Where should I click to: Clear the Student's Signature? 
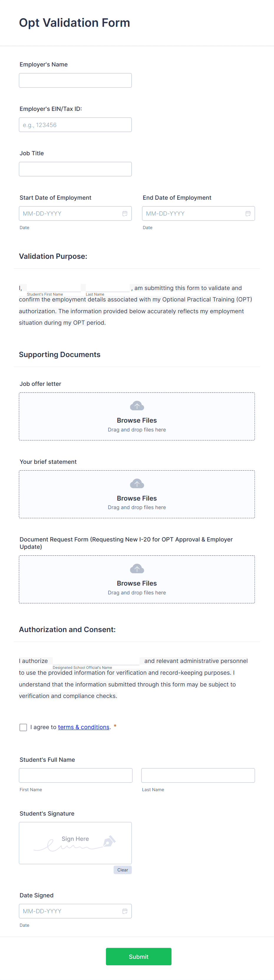coord(122,870)
